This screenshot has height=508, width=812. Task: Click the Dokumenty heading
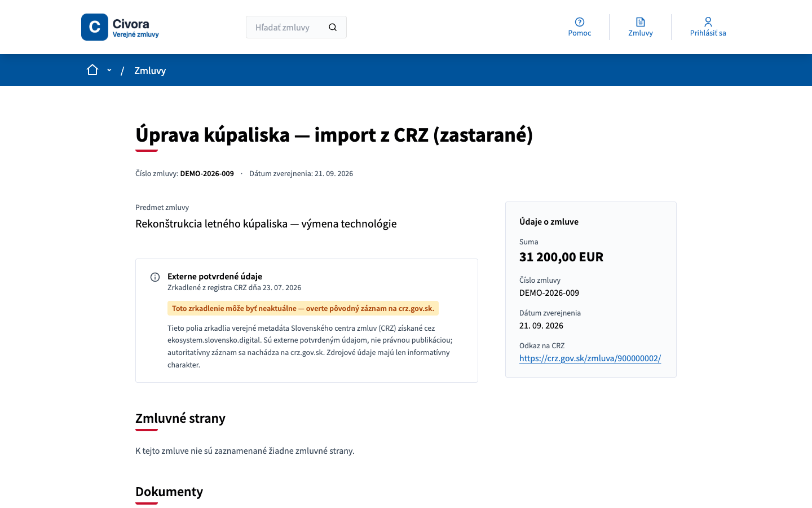[x=169, y=492]
